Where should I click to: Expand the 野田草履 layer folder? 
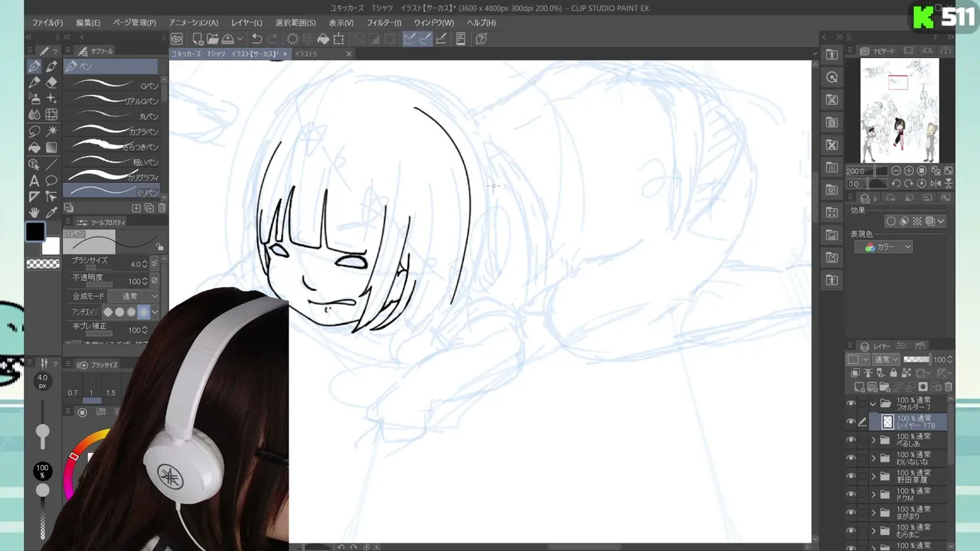[873, 476]
